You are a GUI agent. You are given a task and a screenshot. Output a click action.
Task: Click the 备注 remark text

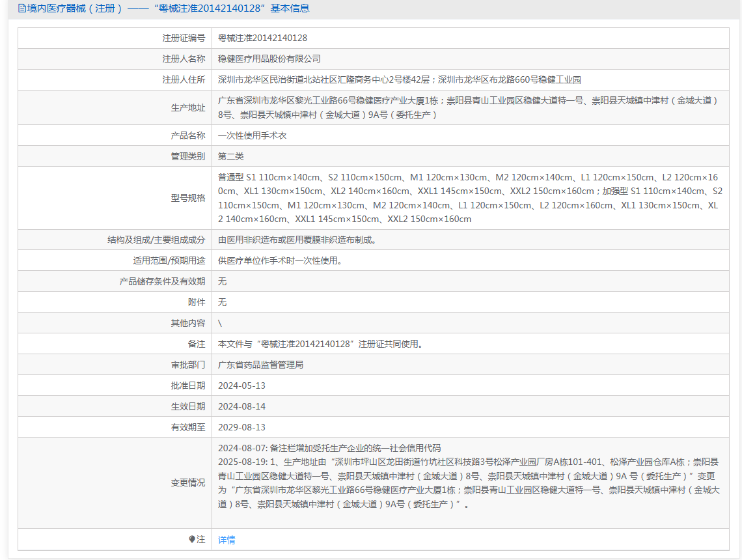coord(320,344)
